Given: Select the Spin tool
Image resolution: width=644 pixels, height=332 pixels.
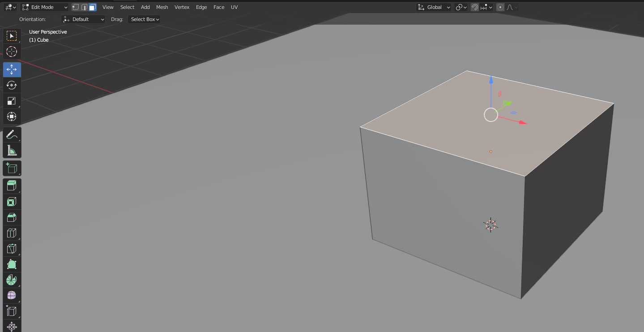Looking at the screenshot, I should 12,280.
